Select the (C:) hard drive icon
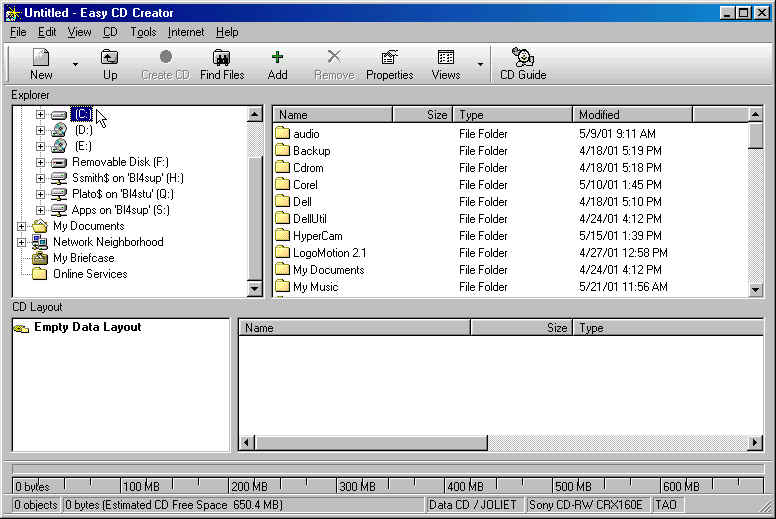Screen dimensions: 776x519 (59, 115)
